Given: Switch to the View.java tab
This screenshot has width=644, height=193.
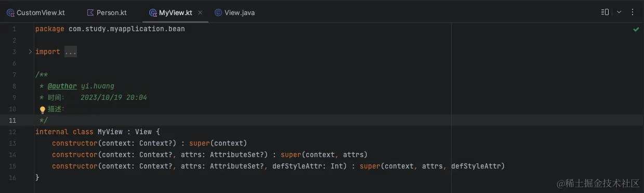Looking at the screenshot, I should 234,12.
